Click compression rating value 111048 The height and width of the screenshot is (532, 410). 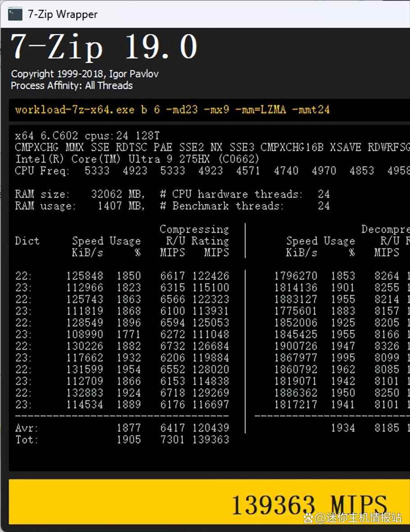(211, 335)
